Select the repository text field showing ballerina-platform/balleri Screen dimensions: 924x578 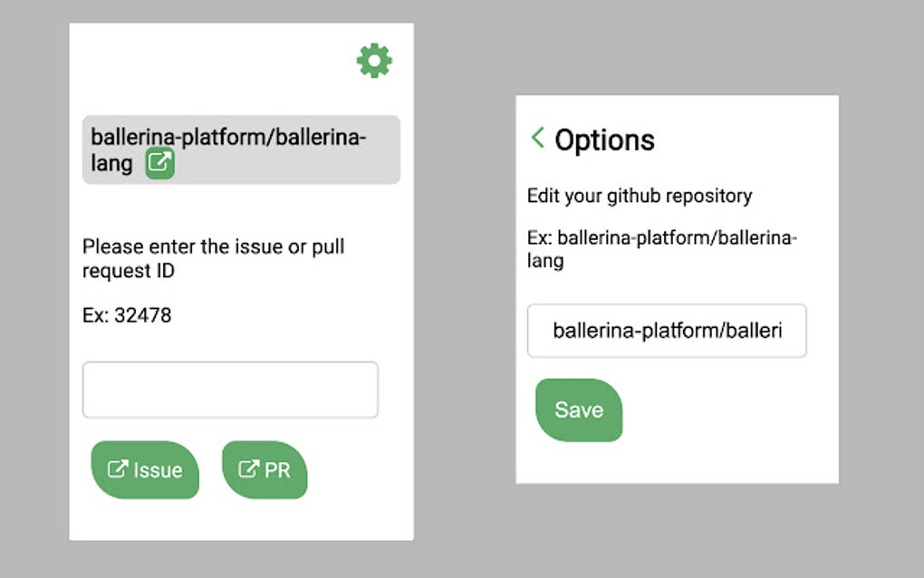point(667,332)
